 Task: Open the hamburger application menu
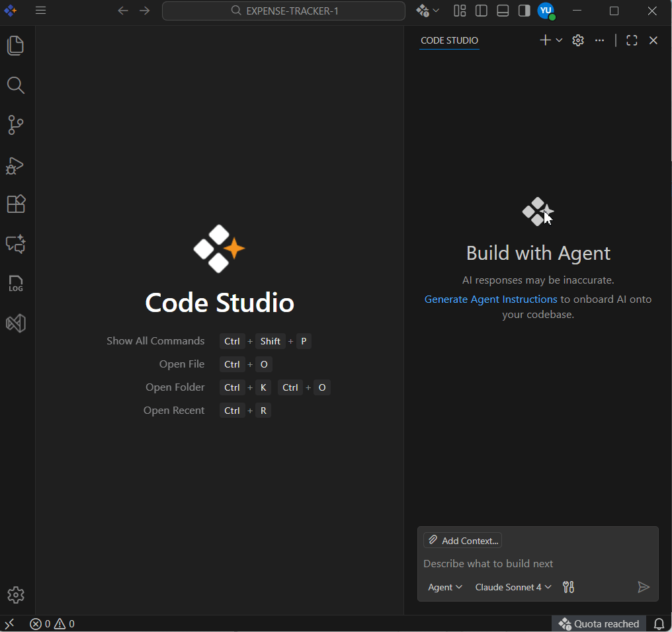(41, 11)
